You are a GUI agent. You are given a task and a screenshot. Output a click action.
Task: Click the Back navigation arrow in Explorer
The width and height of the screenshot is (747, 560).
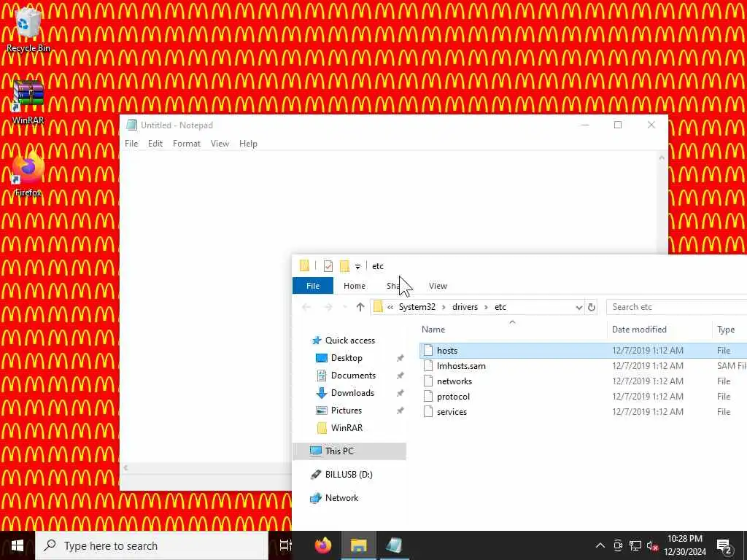point(307,307)
